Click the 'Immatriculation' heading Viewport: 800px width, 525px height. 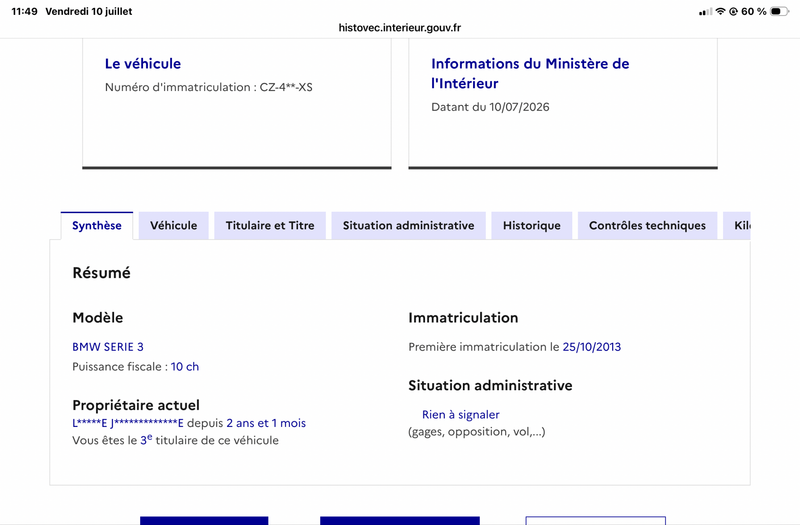(463, 318)
